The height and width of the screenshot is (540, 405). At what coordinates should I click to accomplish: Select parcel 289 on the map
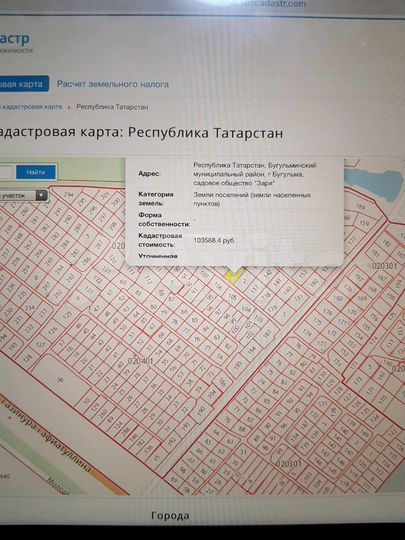tap(78, 227)
